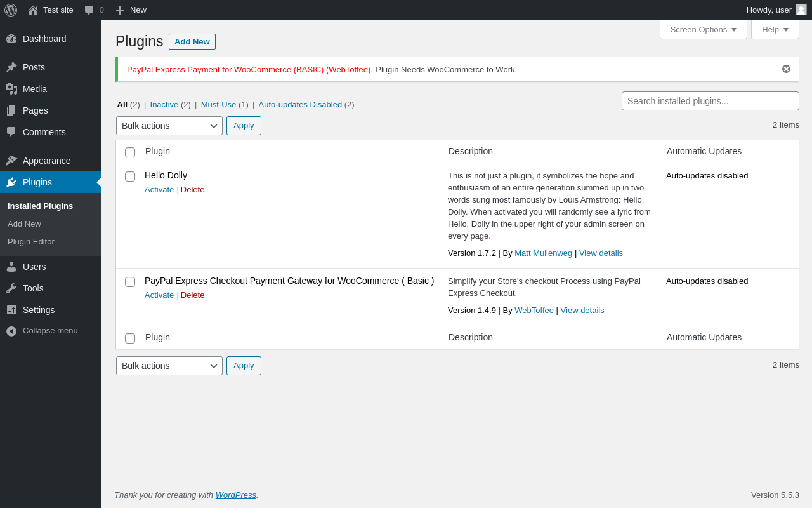Click the WordPress logo icon

[11, 10]
